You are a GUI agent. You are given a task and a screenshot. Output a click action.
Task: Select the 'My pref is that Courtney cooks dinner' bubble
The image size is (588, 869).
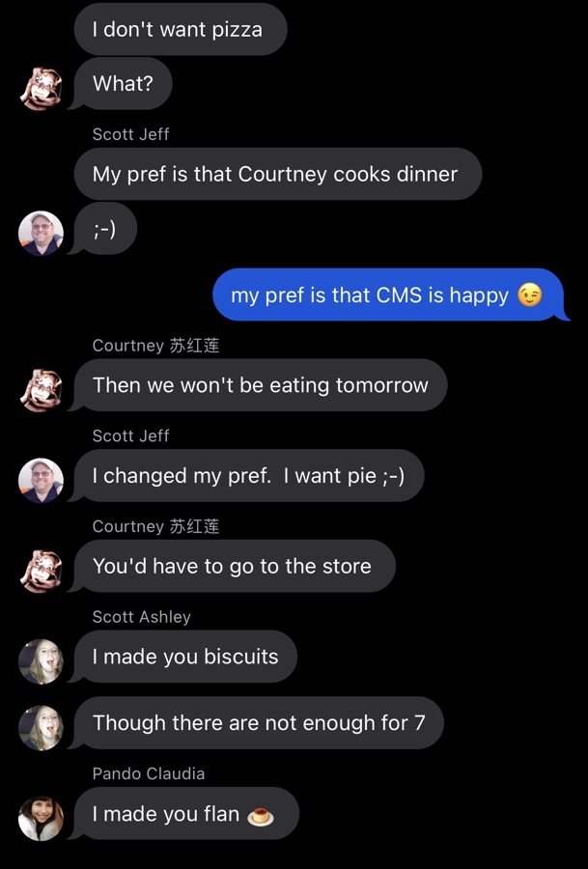click(278, 174)
